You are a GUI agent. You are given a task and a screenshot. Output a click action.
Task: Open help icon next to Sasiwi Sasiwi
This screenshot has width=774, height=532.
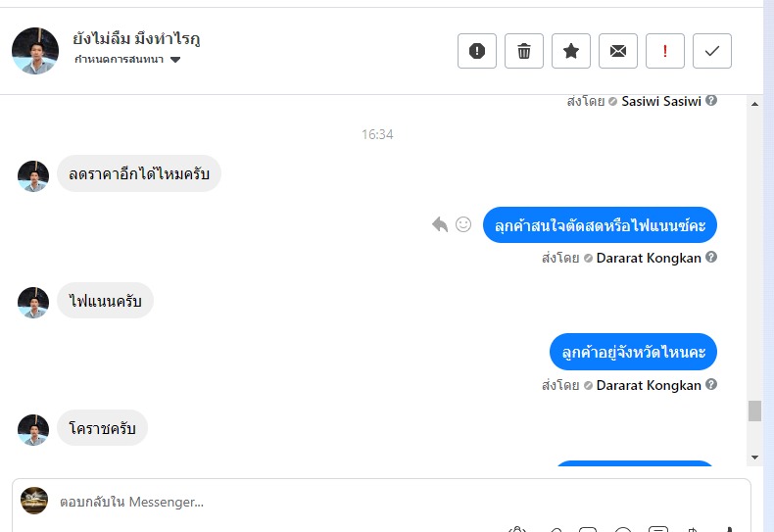pos(711,101)
